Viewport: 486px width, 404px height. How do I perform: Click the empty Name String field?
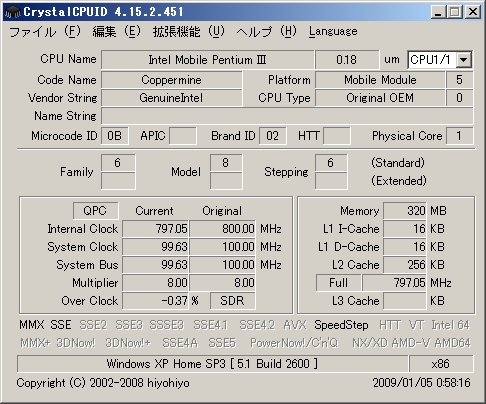pos(287,116)
